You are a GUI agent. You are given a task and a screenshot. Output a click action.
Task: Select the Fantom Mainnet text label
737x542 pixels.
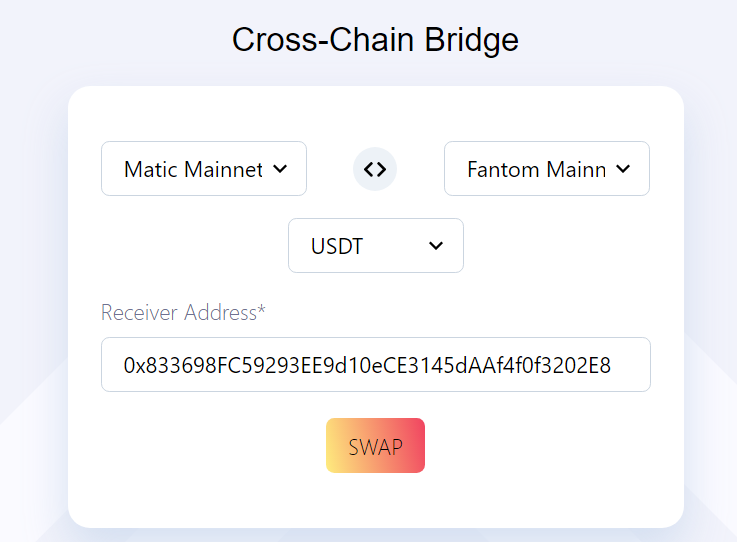536,169
